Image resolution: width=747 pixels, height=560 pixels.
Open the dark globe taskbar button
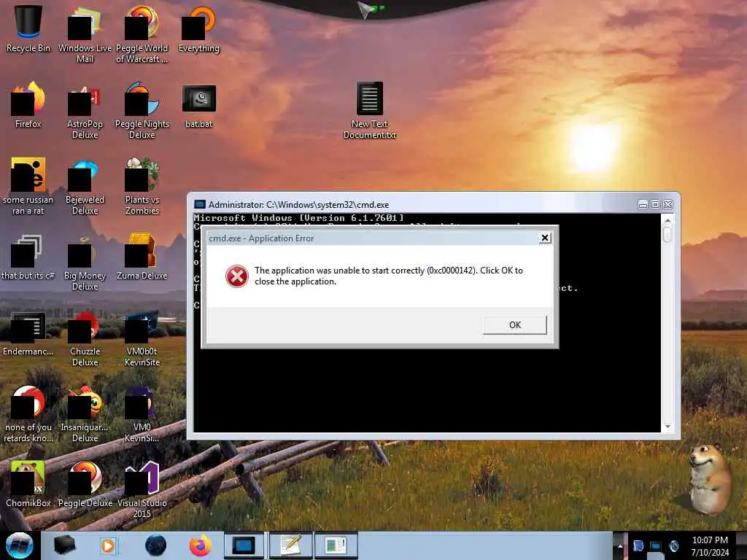point(155,545)
